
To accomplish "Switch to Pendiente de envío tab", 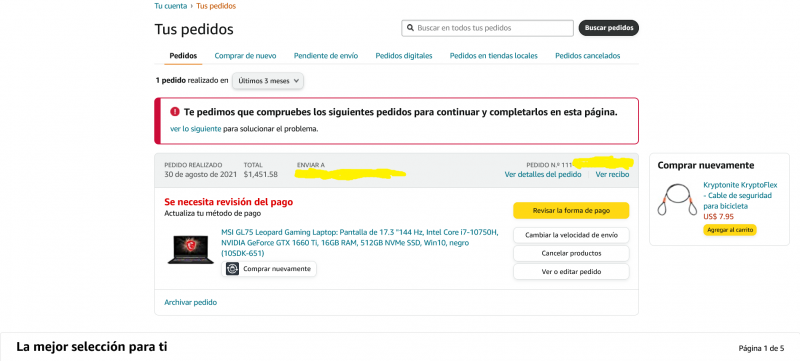I will coord(326,56).
